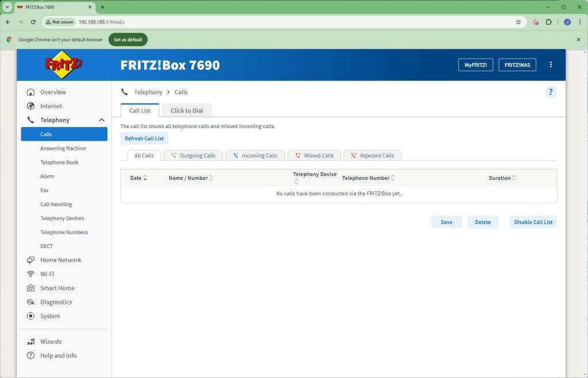Click Telephony in the breadcrumb

click(148, 92)
